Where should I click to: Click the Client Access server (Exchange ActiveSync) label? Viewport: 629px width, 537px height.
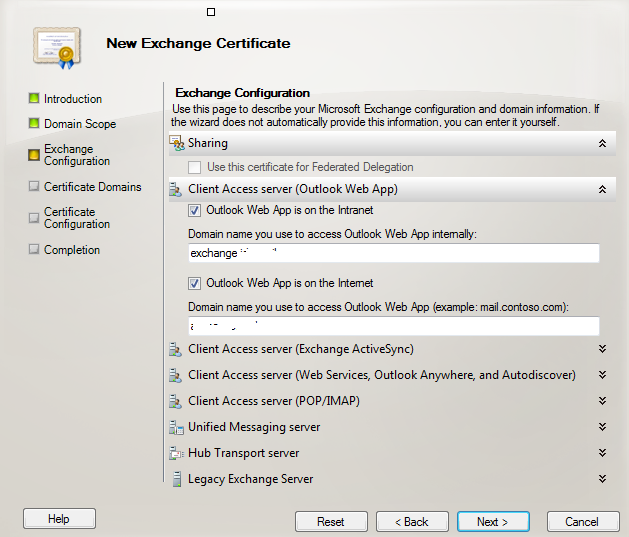coord(300,349)
